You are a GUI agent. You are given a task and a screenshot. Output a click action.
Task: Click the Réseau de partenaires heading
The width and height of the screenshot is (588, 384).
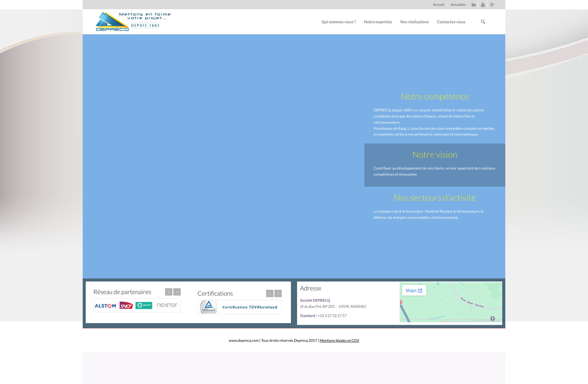122,292
